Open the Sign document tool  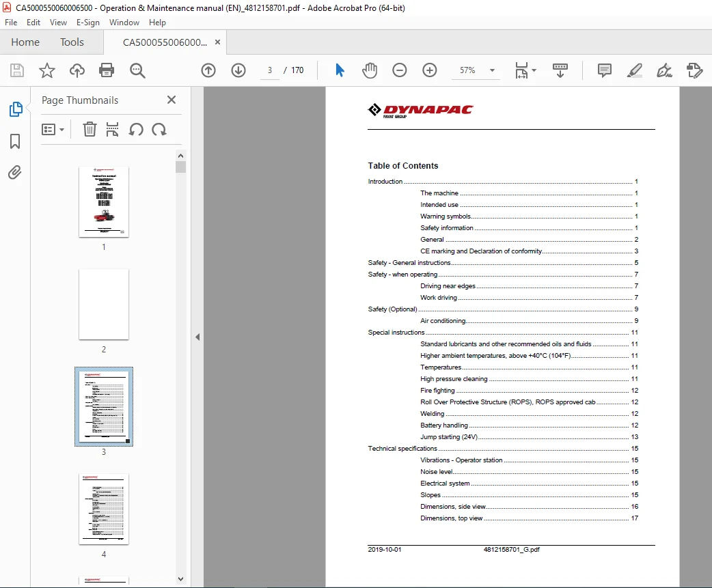664,70
